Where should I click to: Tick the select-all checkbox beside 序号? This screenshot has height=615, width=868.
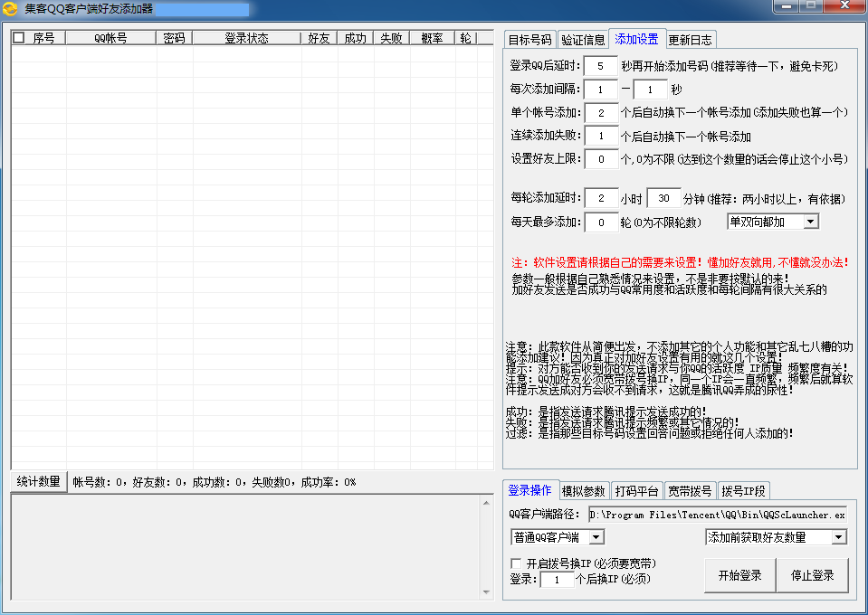coord(19,38)
